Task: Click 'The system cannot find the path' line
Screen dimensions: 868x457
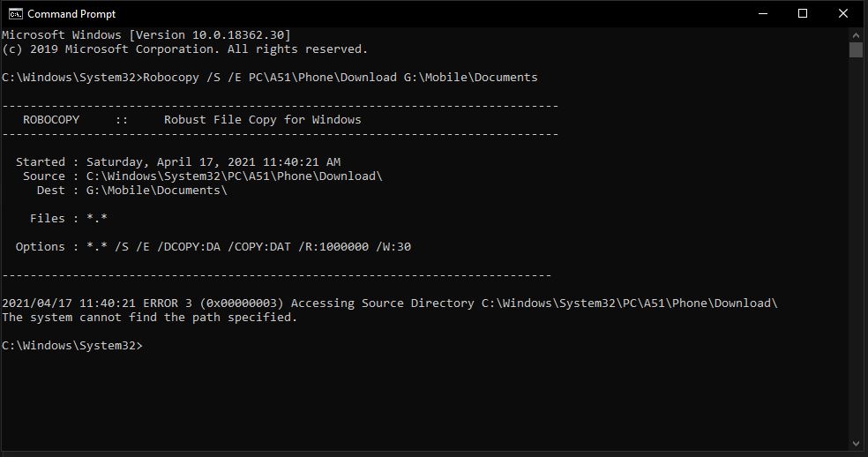Action: click(x=150, y=318)
